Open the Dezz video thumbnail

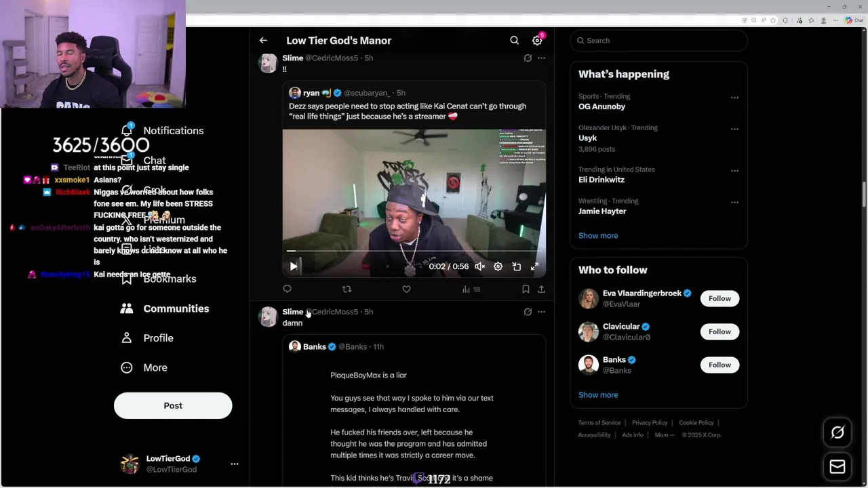click(x=414, y=203)
